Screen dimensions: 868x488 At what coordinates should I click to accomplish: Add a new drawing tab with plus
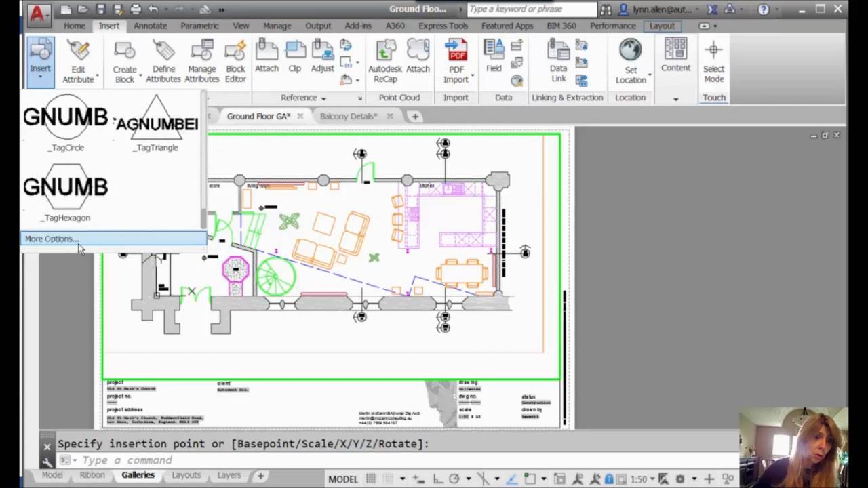(x=415, y=116)
